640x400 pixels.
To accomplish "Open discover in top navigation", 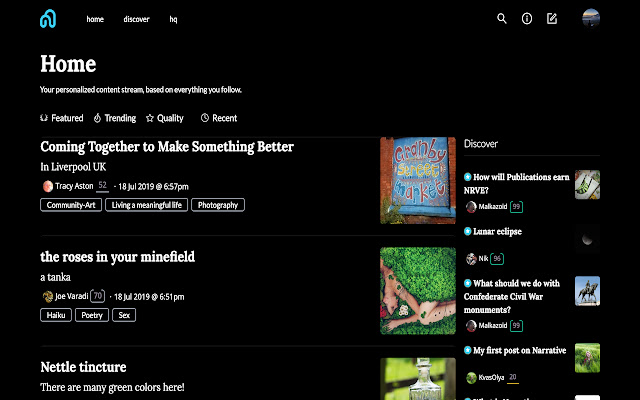I will click(x=136, y=19).
